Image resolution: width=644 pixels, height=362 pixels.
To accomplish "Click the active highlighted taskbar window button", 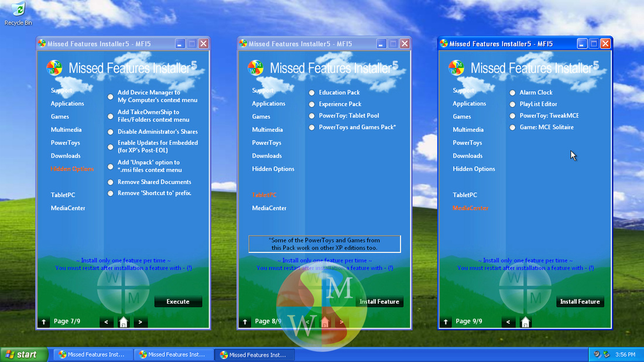I will click(255, 354).
